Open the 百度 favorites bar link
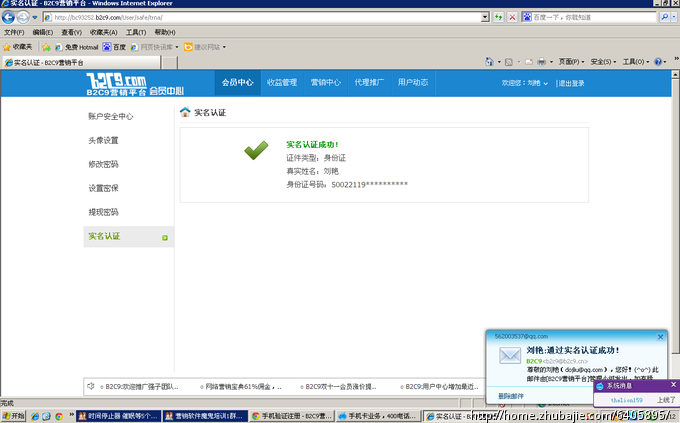This screenshot has width=680, height=423. click(114, 47)
